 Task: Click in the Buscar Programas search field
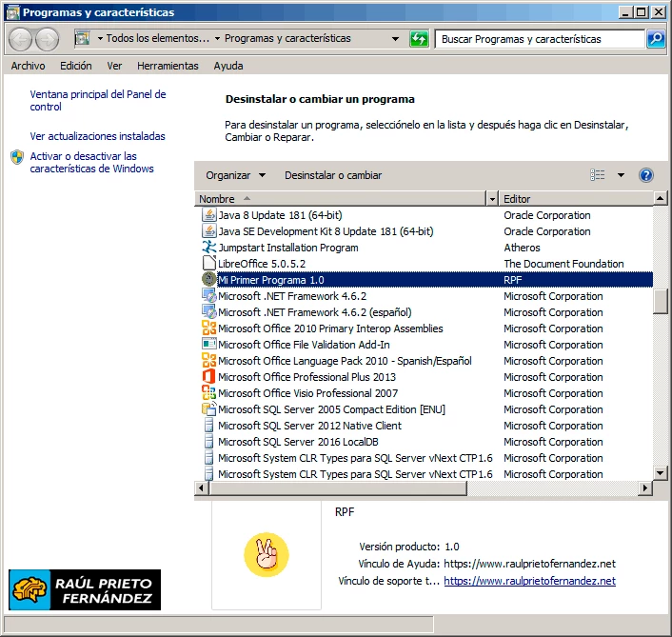[x=539, y=39]
